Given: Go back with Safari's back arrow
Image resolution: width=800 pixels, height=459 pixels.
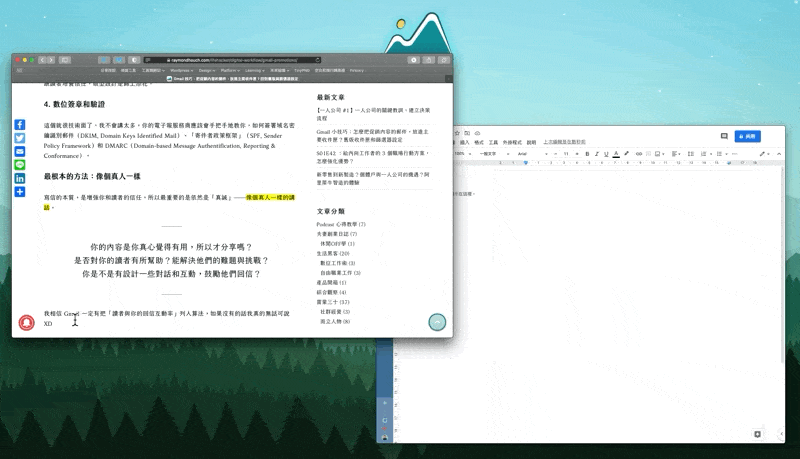Looking at the screenshot, I should [x=42, y=60].
